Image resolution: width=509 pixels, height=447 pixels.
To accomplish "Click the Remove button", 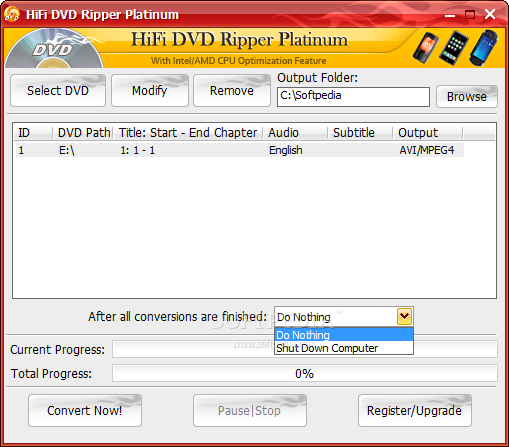I will (232, 91).
